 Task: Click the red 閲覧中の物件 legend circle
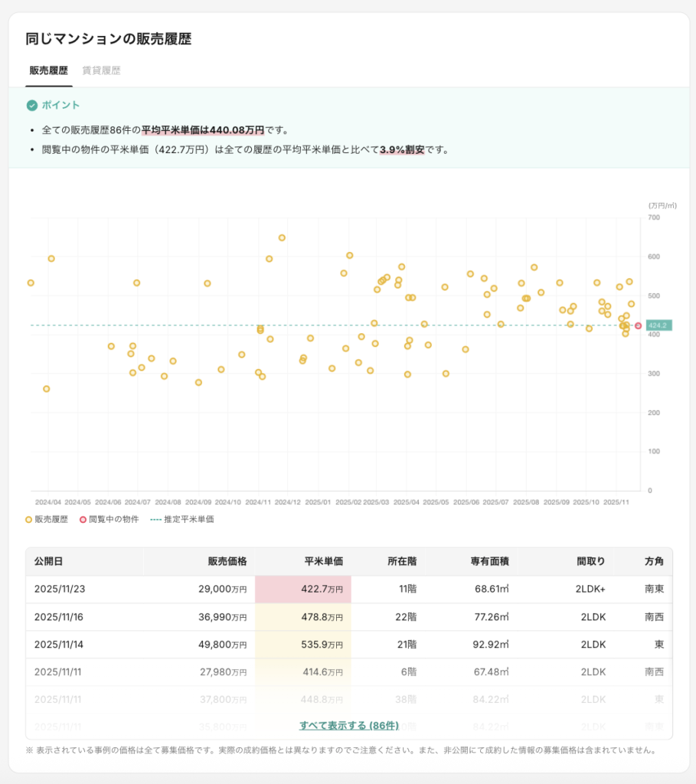pyautogui.click(x=83, y=519)
